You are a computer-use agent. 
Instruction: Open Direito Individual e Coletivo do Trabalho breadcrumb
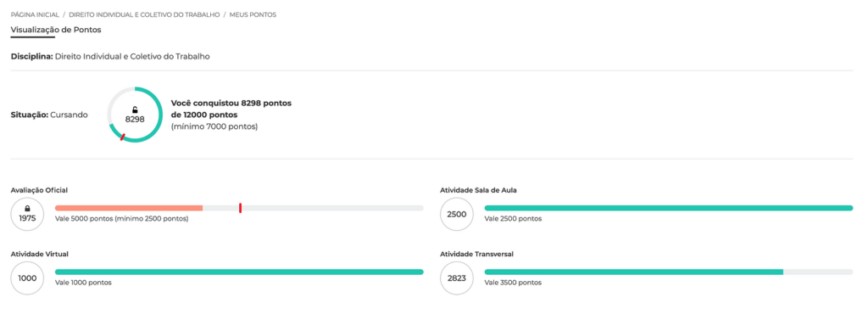point(144,15)
